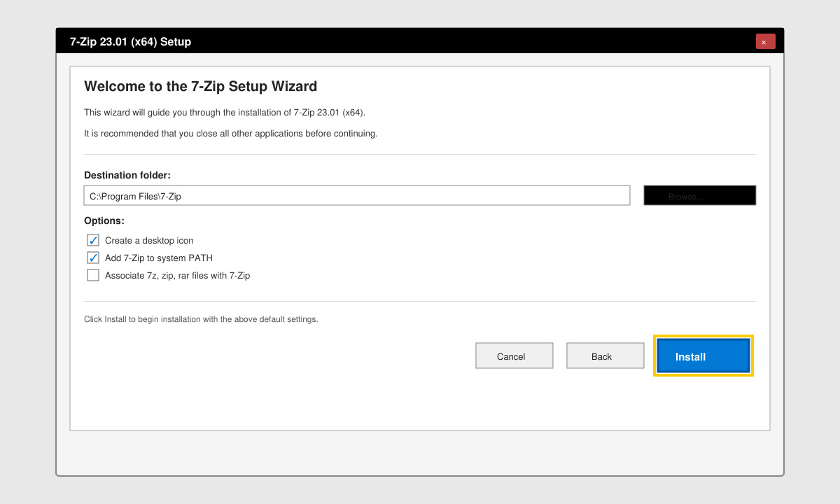The image size is (840, 504).
Task: Close the 7-Zip Setup window
Action: coord(766,41)
